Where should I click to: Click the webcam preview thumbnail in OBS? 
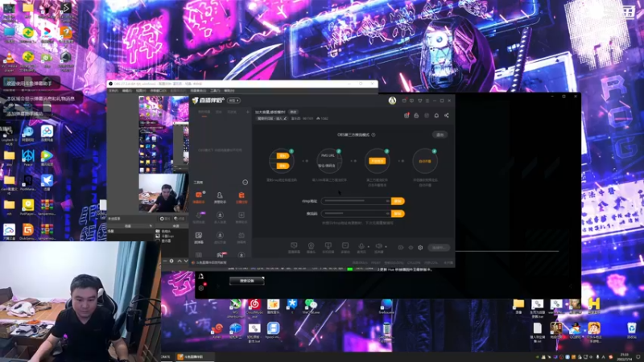pos(163,193)
